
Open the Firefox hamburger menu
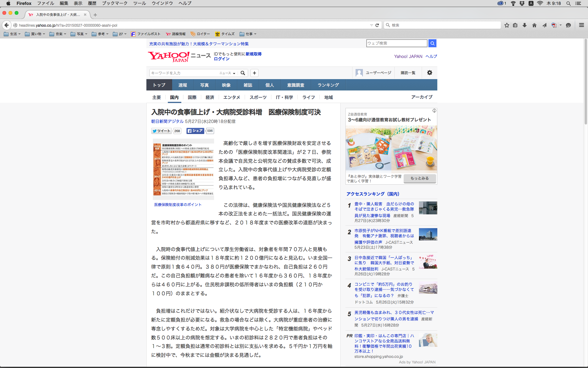(582, 25)
